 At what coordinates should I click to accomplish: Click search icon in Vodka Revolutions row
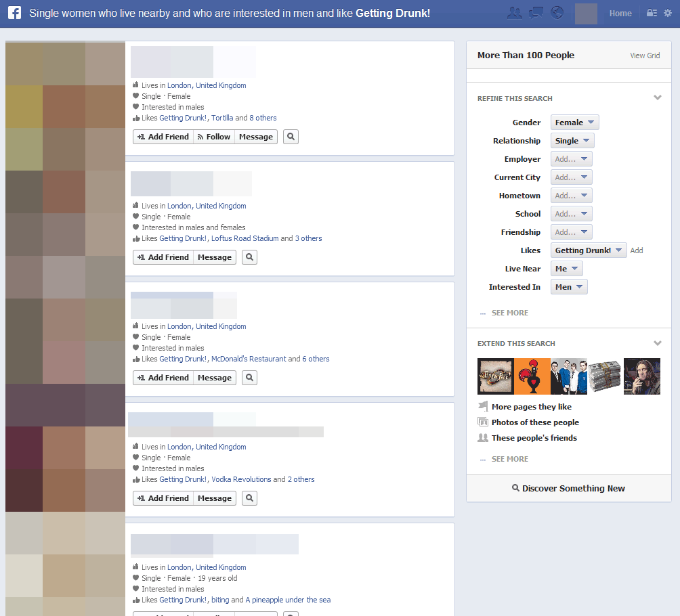pyautogui.click(x=249, y=498)
